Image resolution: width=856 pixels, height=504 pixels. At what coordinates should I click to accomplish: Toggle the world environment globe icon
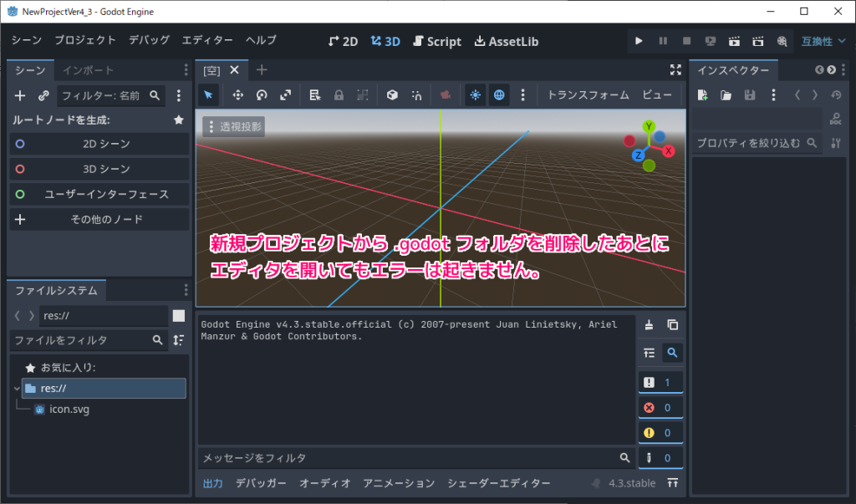(x=498, y=94)
